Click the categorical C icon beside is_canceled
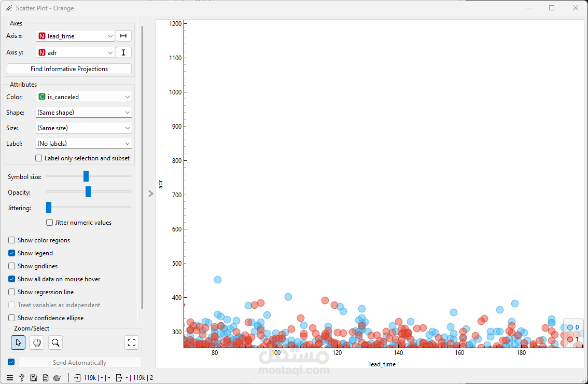Screen dimensions: 588x384 click(42, 97)
